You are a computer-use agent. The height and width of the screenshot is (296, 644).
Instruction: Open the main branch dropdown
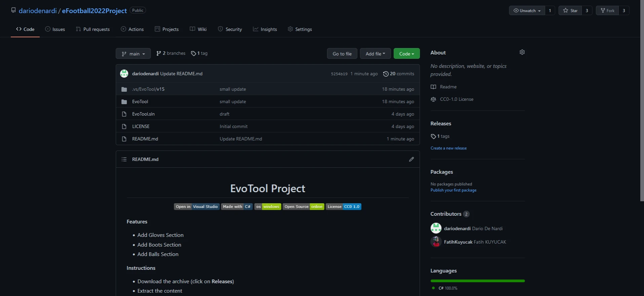tap(133, 54)
